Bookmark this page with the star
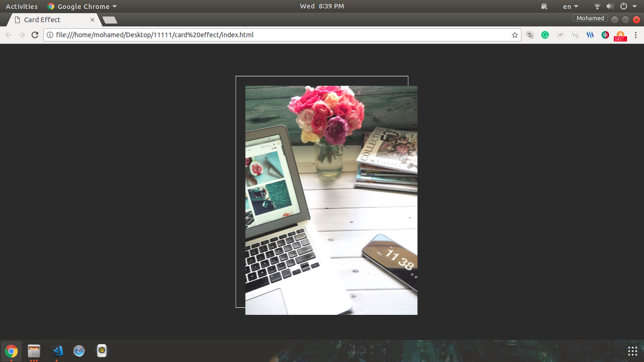 point(514,35)
